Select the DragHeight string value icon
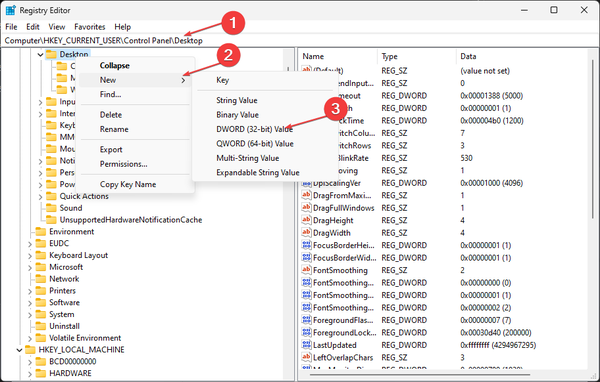 tap(306, 220)
